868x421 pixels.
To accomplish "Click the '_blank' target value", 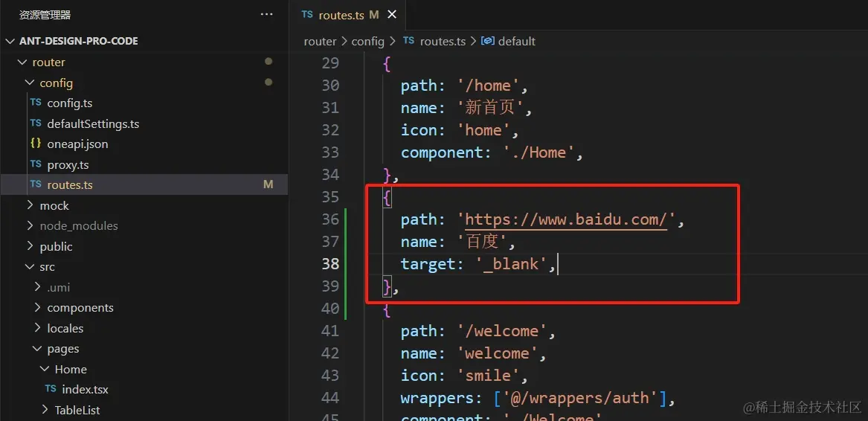I will click(x=512, y=264).
